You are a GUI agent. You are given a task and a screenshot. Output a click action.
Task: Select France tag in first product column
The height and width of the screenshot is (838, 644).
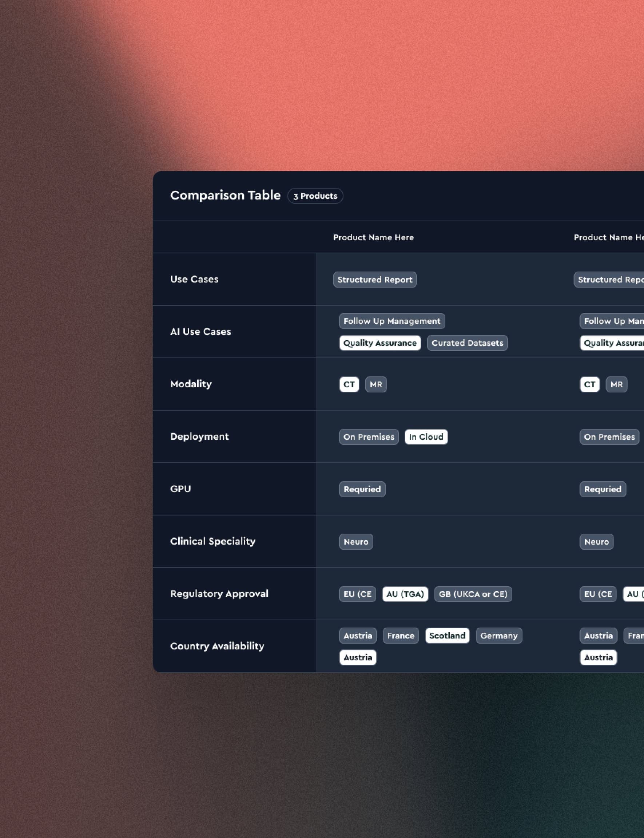[401, 636]
